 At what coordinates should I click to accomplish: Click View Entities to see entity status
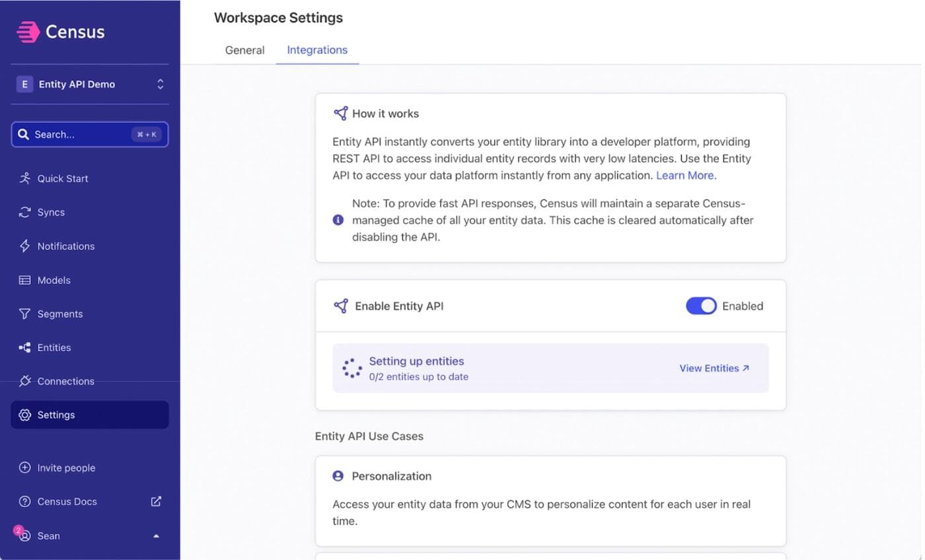click(714, 368)
